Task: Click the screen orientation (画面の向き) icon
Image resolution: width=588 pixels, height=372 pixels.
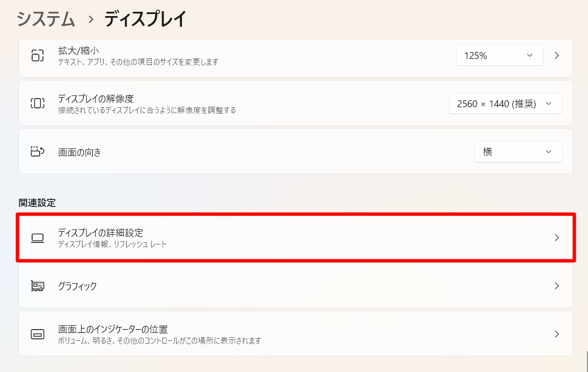Action: coord(37,152)
